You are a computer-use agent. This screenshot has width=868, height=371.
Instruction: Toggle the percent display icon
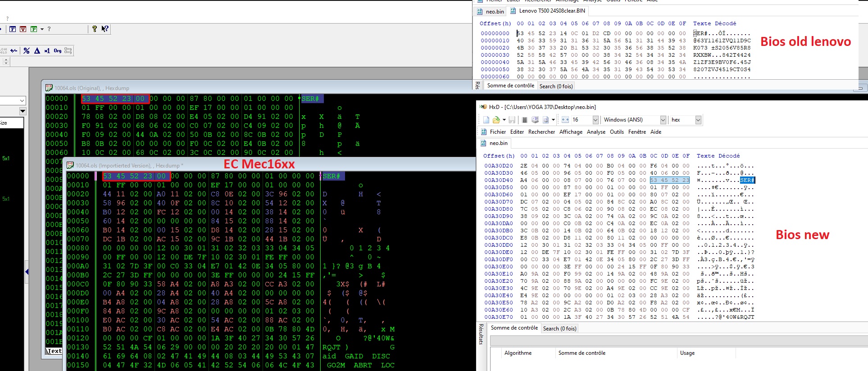coord(27,51)
